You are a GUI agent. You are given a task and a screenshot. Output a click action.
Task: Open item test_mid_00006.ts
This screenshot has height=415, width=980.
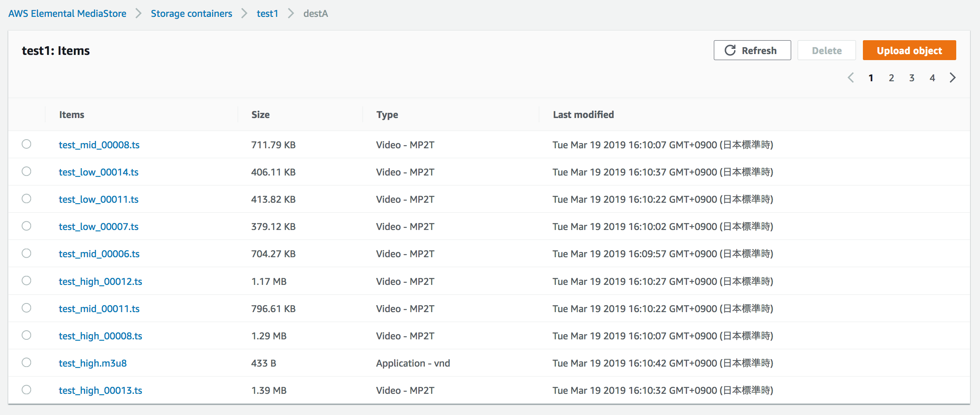99,254
